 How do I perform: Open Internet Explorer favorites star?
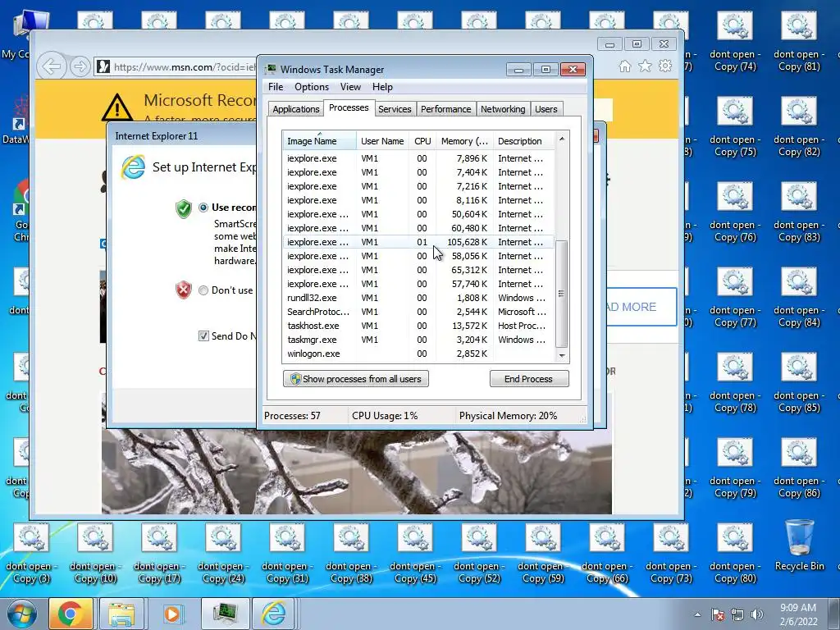click(645, 66)
